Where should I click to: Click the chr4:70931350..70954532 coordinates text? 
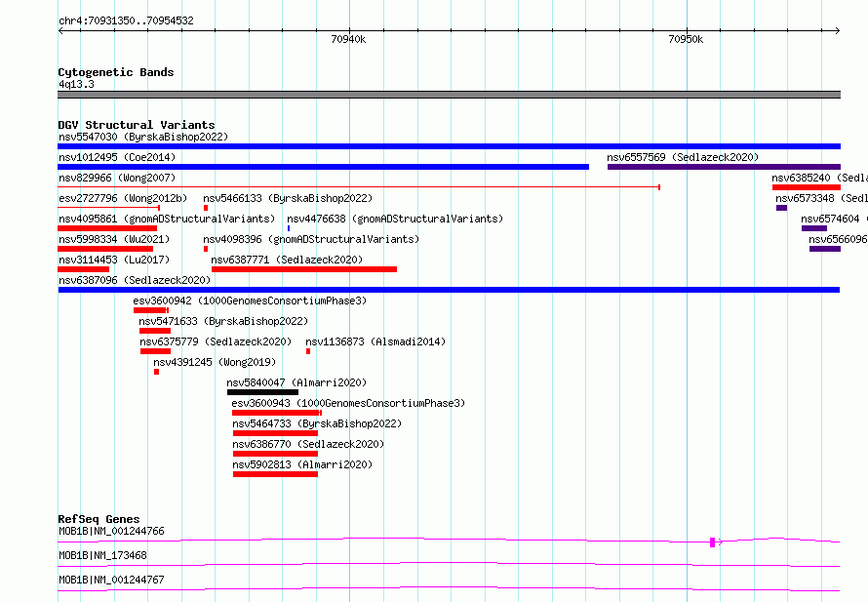point(126,21)
